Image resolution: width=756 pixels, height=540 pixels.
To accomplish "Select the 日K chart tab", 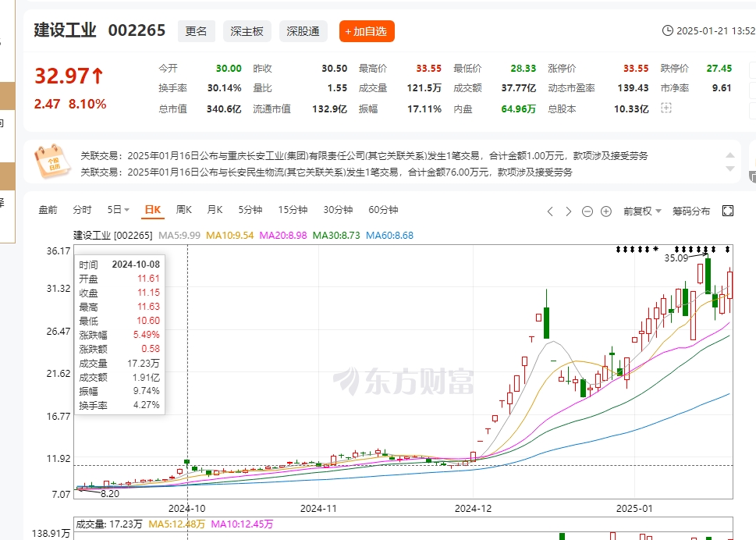I will tap(153, 210).
